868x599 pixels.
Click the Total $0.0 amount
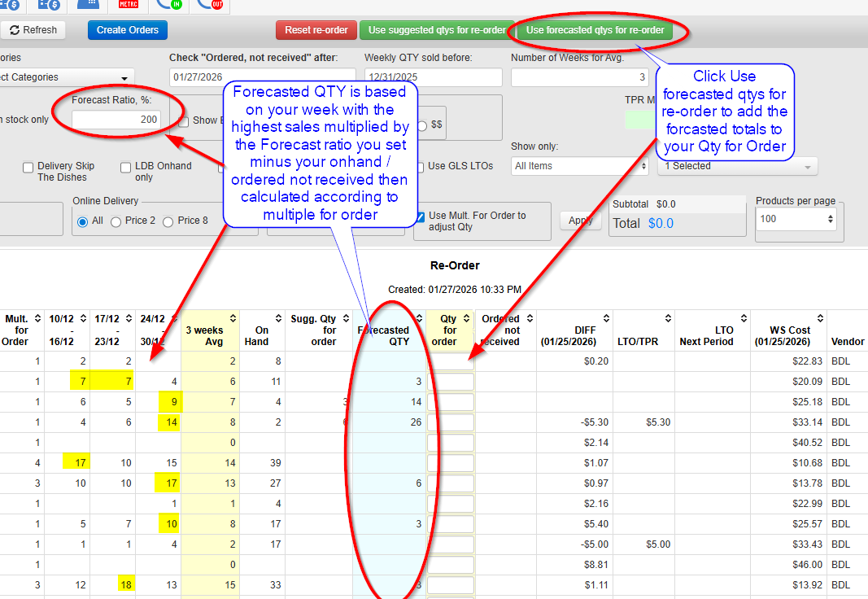click(661, 223)
